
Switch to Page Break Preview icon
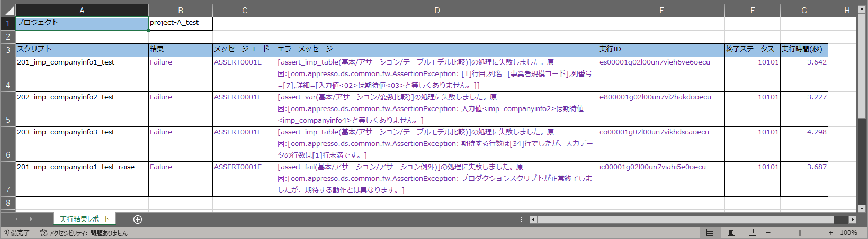(x=753, y=233)
